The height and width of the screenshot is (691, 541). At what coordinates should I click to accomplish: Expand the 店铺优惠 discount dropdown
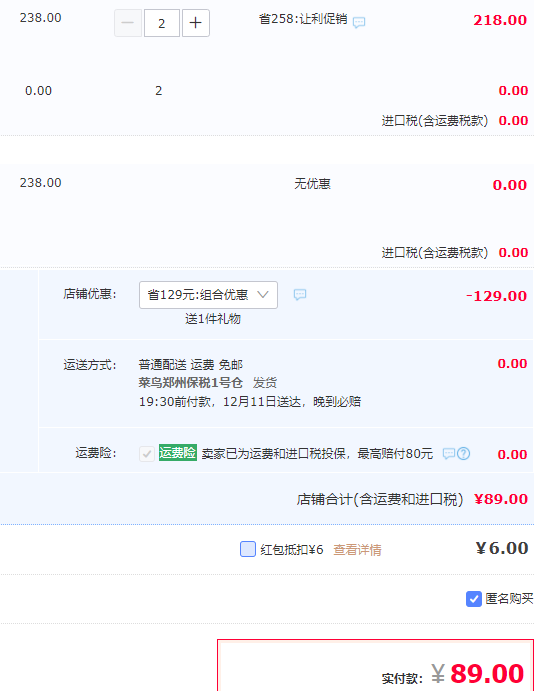pos(208,295)
